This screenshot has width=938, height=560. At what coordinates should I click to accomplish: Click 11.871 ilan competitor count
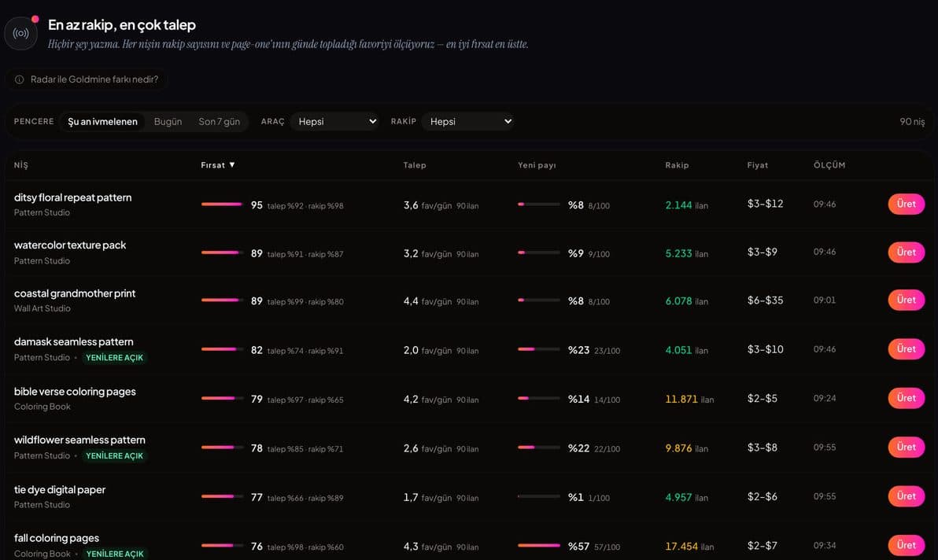point(690,400)
